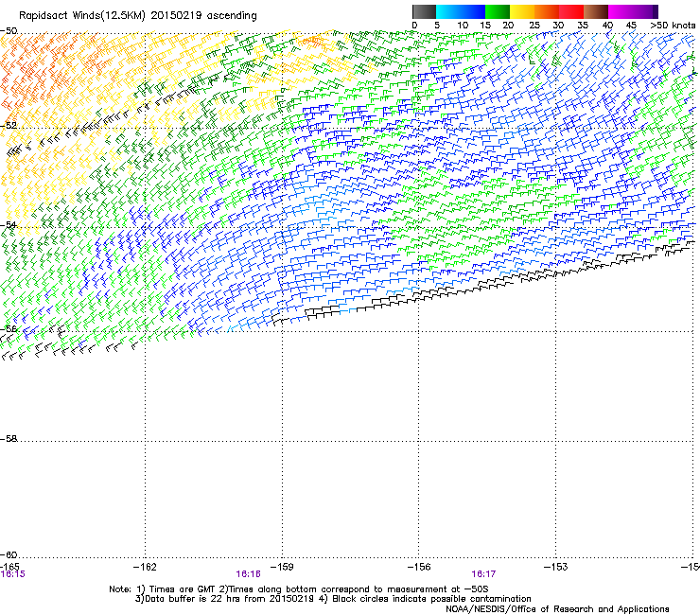Click the NOAA/NESDIS Office of Research credit
This screenshot has width=700, height=615.
click(x=557, y=609)
